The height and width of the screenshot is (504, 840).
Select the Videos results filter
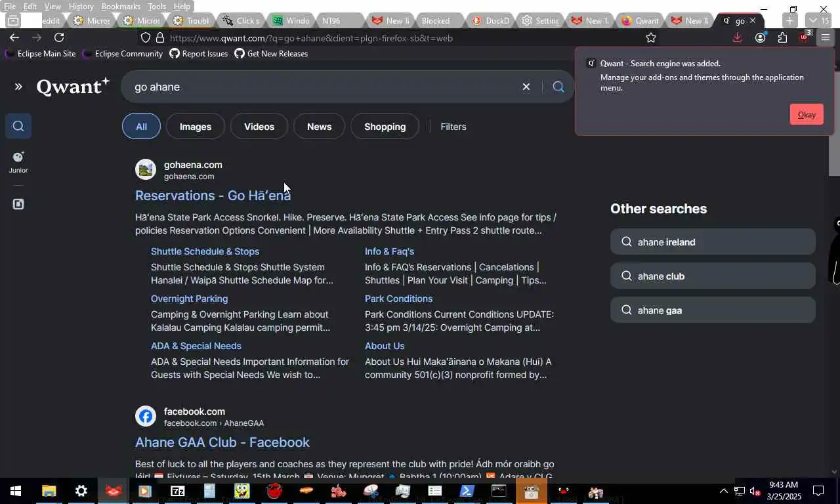coord(259,127)
